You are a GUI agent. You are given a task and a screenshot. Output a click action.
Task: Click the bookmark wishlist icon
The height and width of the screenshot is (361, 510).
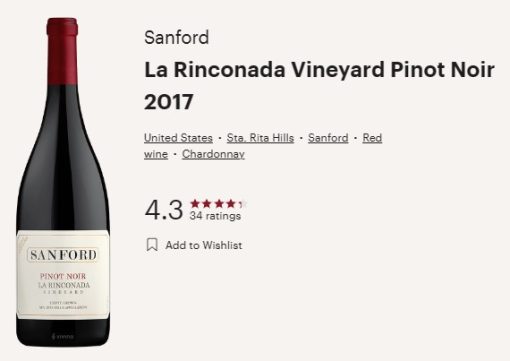coord(152,245)
